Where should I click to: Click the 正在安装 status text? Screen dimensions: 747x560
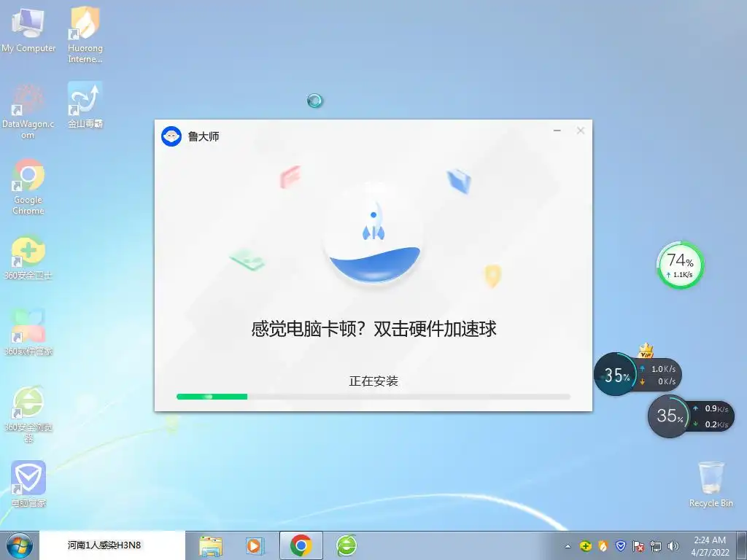[x=373, y=381]
